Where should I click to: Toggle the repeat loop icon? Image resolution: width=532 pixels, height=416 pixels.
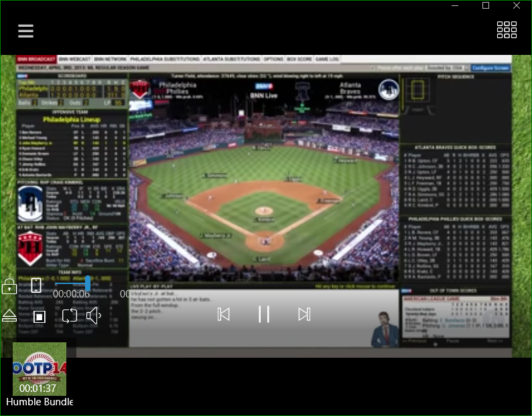[70, 316]
